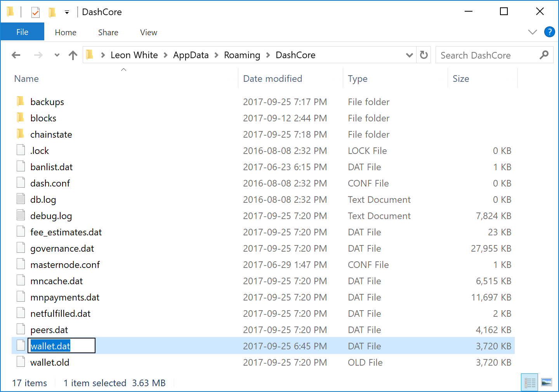Click the search magnifier icon

pos(544,55)
